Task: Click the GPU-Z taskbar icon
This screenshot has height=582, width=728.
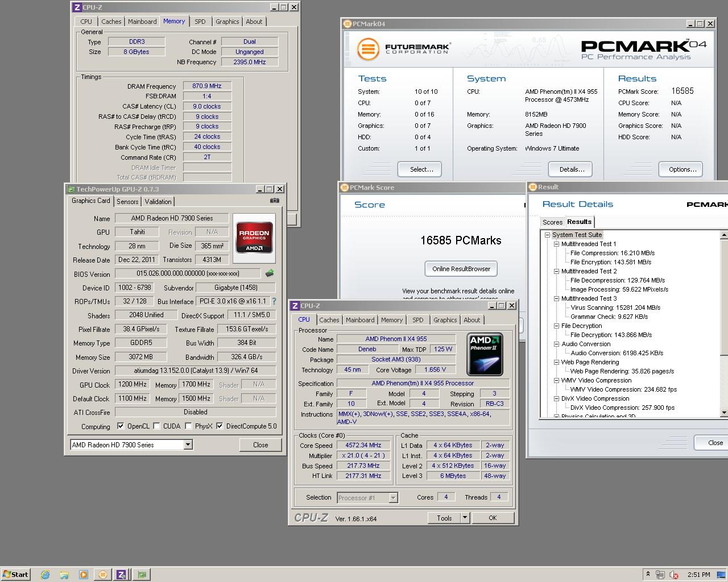Action: coord(141,575)
